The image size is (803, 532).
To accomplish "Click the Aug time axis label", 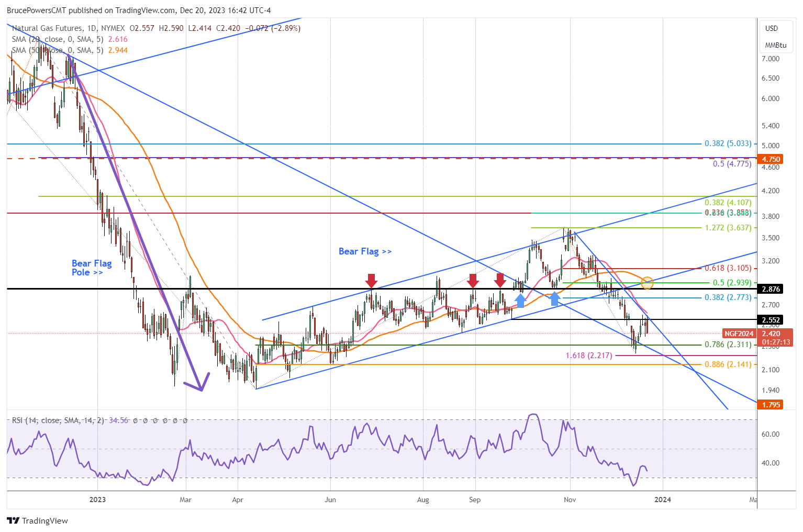I will [423, 500].
